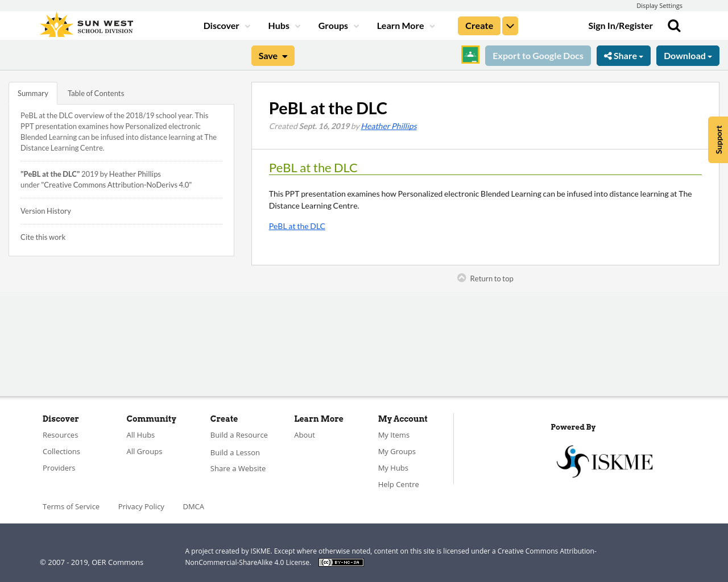The height and width of the screenshot is (582, 728).
Task: Open Heather Phillips author profile
Action: click(388, 125)
